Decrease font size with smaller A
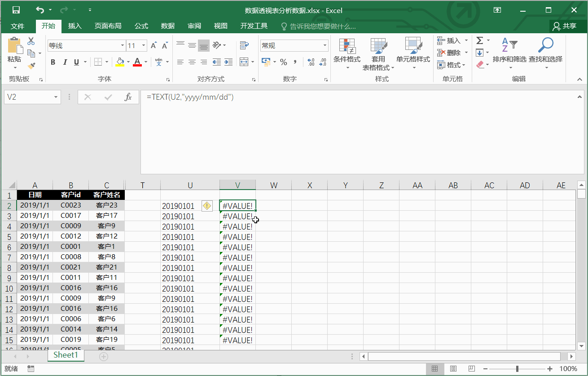The image size is (588, 376). (165, 45)
